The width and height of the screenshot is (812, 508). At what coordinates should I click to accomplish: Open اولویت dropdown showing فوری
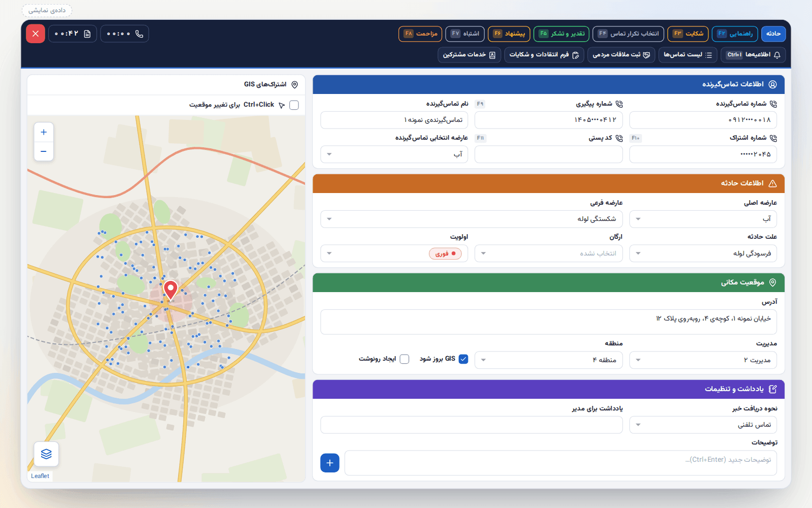pos(394,253)
